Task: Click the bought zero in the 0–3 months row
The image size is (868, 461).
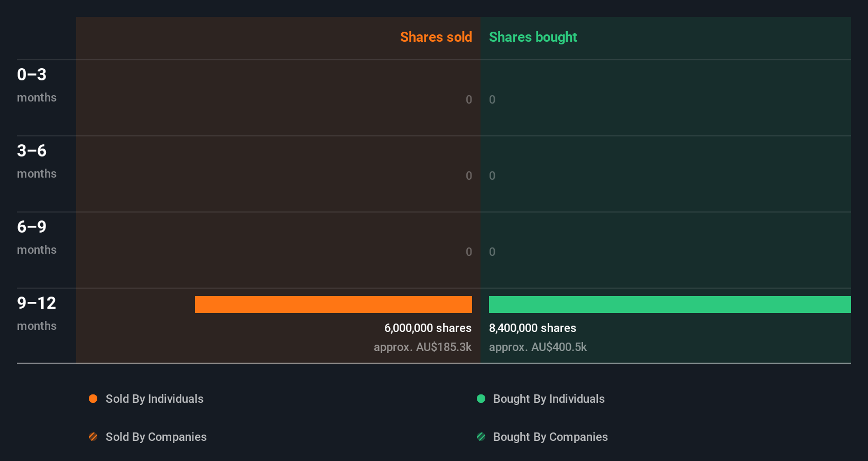Action: pos(492,99)
